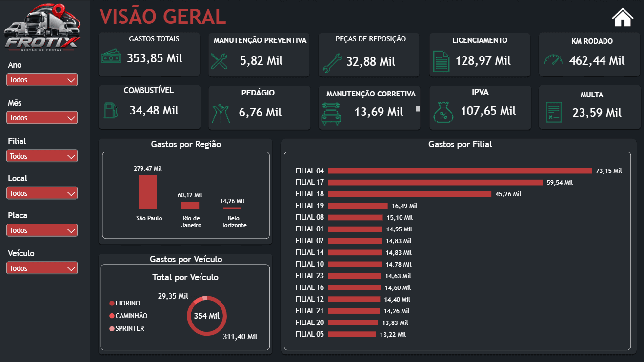Screen dimensions: 644x362
Task: Click the fuel pump Combustível icon
Action: pos(111,110)
